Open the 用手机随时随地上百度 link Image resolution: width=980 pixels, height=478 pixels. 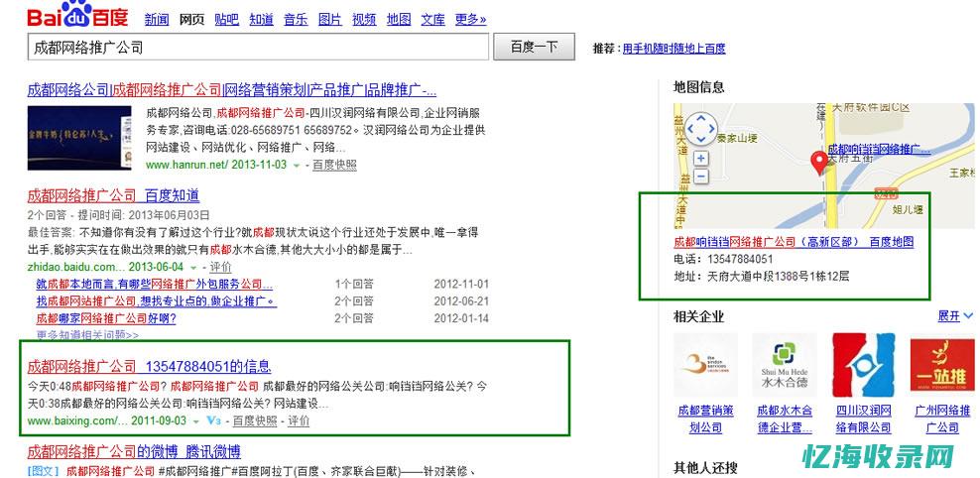click(674, 49)
